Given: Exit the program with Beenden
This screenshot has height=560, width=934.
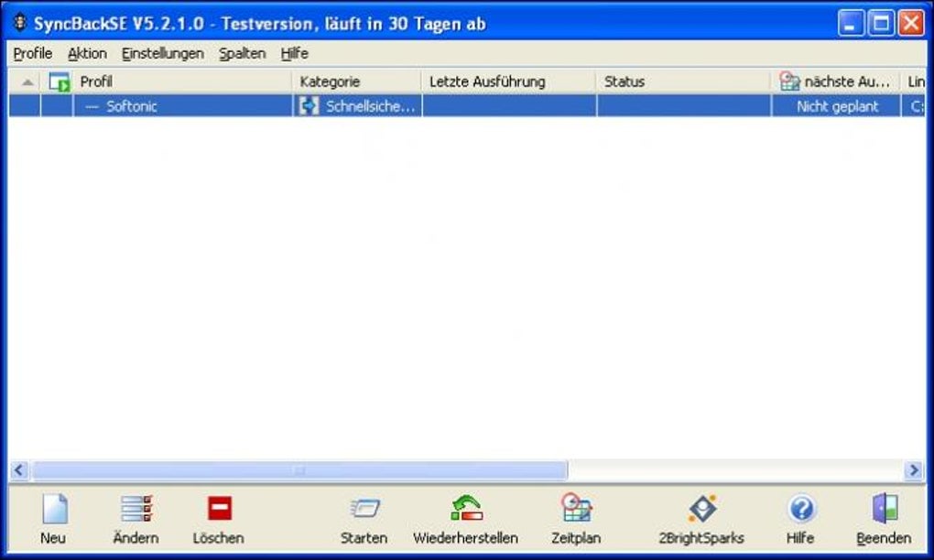Looking at the screenshot, I should coord(884,519).
